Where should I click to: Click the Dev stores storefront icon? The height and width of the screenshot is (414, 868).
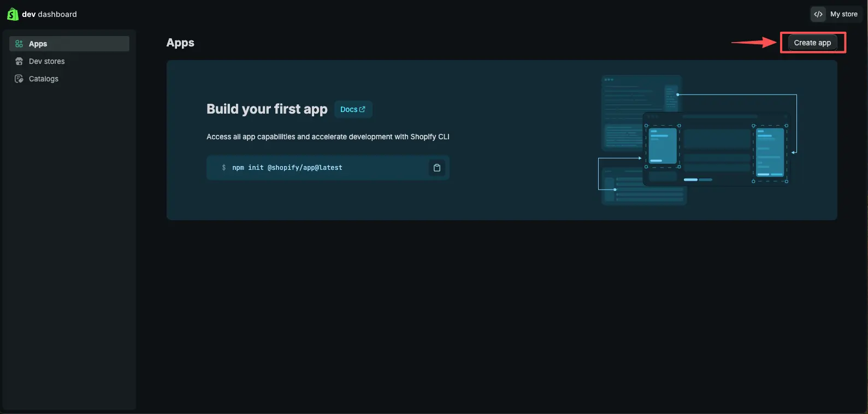pos(19,61)
